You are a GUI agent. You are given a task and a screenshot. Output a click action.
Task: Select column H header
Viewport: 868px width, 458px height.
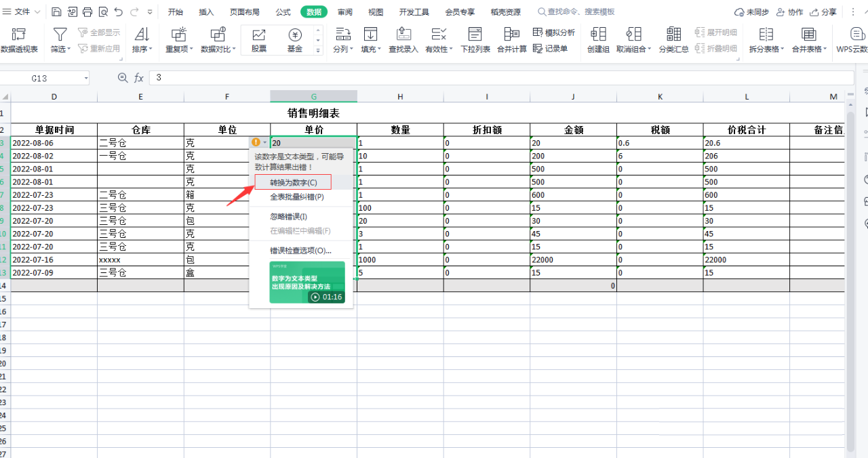[x=400, y=97]
